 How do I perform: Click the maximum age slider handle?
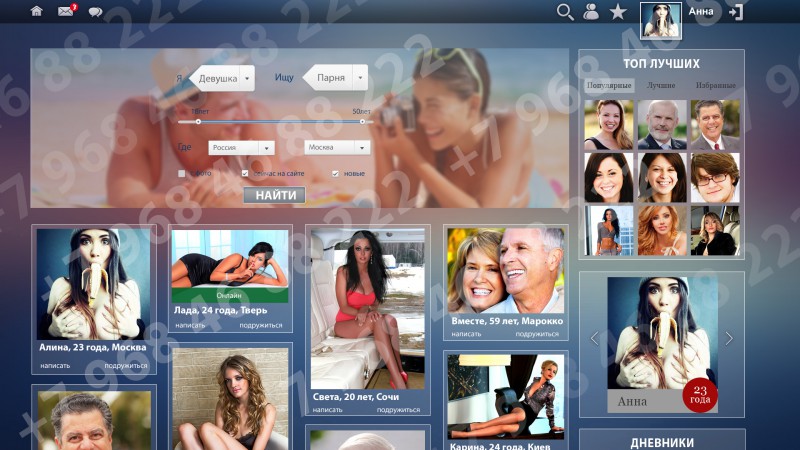(x=362, y=121)
